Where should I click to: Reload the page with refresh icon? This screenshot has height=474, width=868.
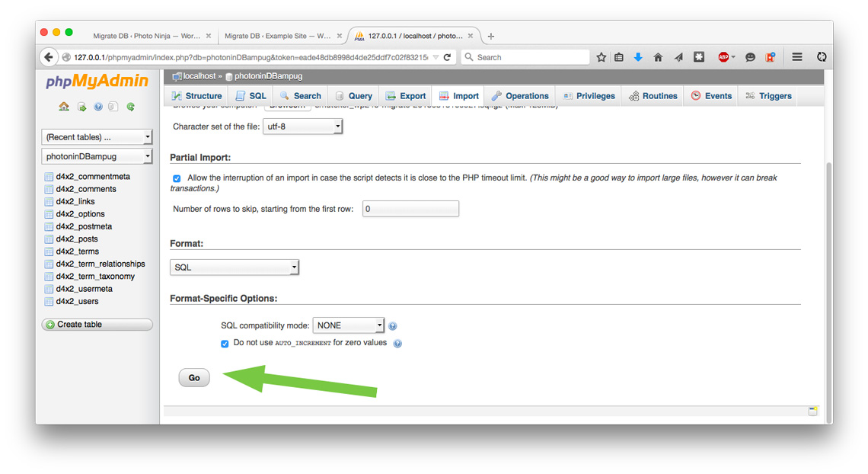pos(447,57)
